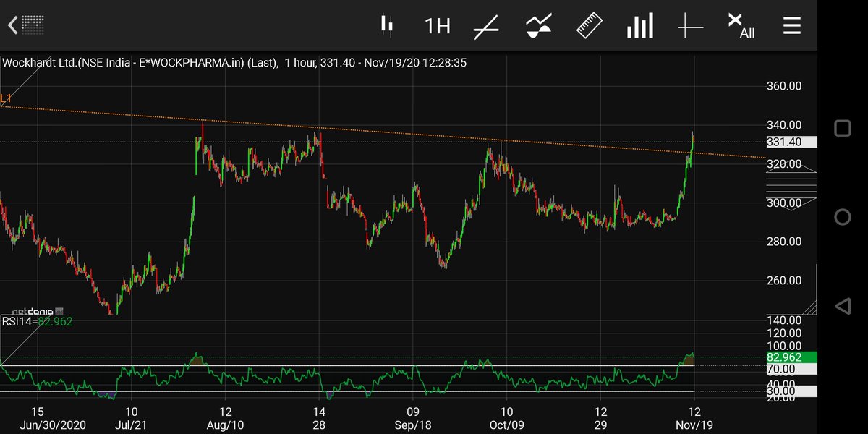Tap the Android recent apps square button
868x434 pixels.
[843, 129]
